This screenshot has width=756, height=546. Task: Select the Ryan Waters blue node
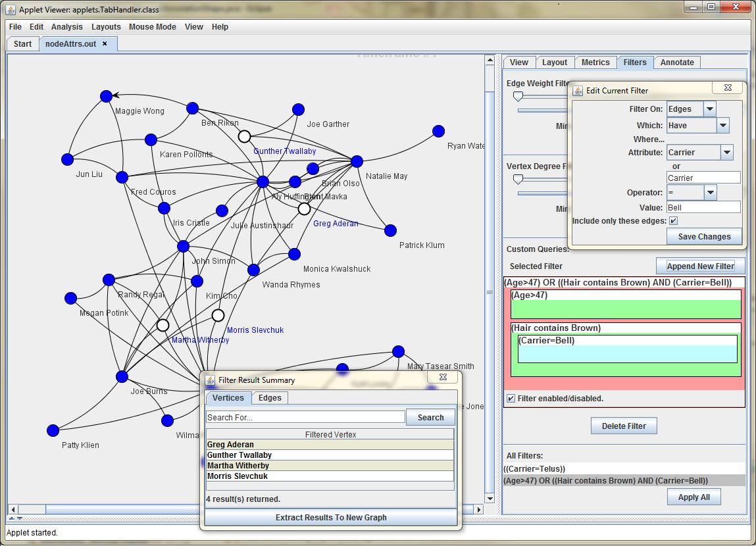coord(438,131)
